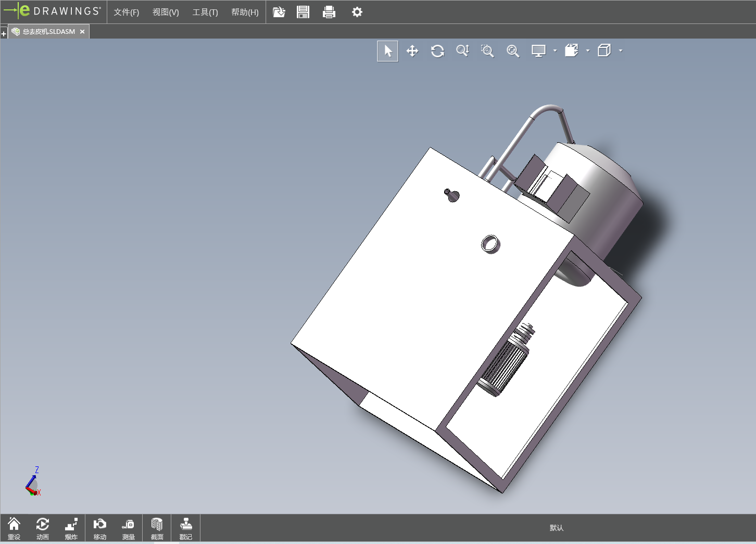Activate the 移动 move components tool

pyautogui.click(x=100, y=528)
